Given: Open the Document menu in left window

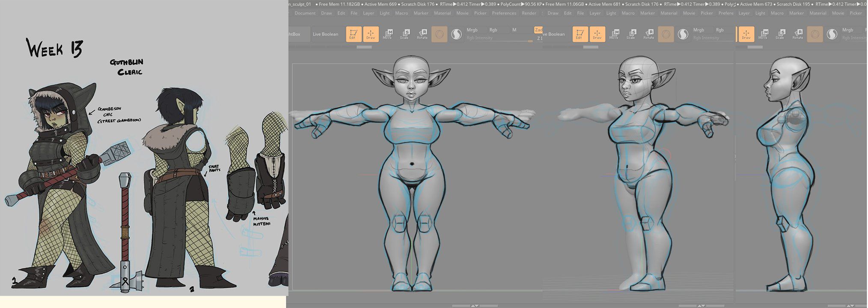Looking at the screenshot, I should 305,13.
